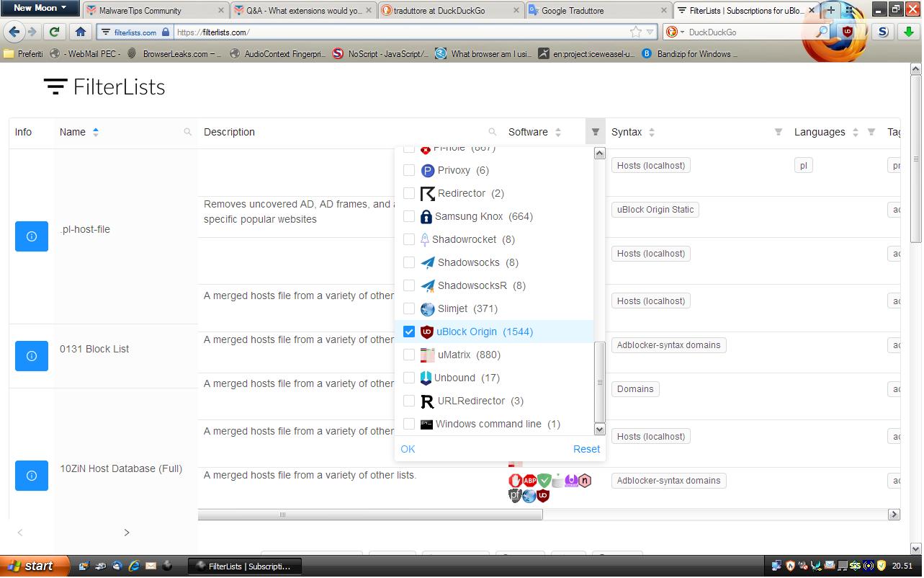The width and height of the screenshot is (924, 578).
Task: Check the uMatrix software filter
Action: [x=409, y=355]
